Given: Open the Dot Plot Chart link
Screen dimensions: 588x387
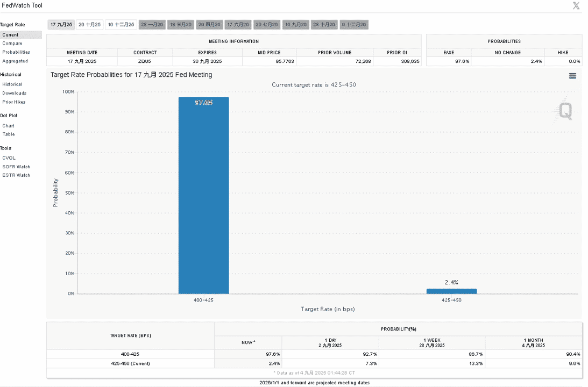Looking at the screenshot, I should pos(8,126).
